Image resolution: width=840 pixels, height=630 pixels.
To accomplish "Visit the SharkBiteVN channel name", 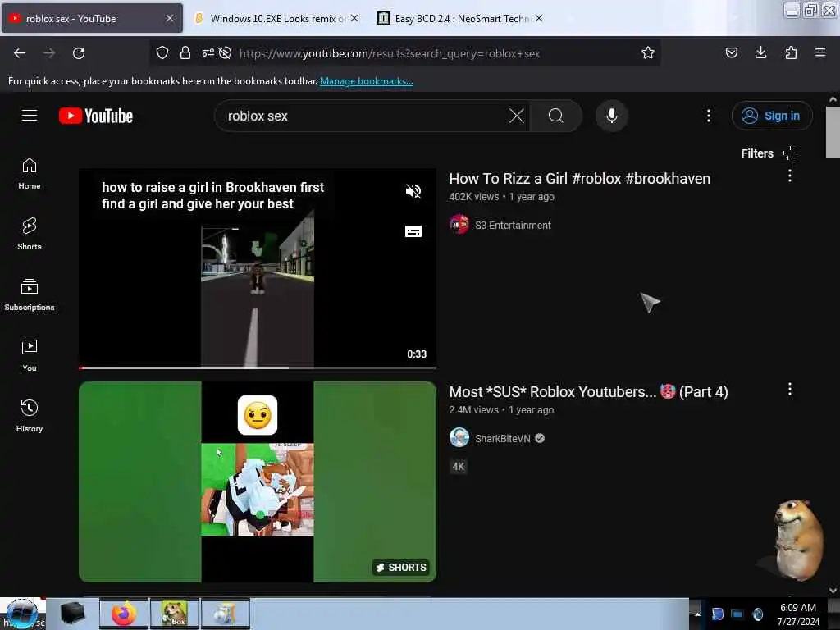I will [x=503, y=438].
